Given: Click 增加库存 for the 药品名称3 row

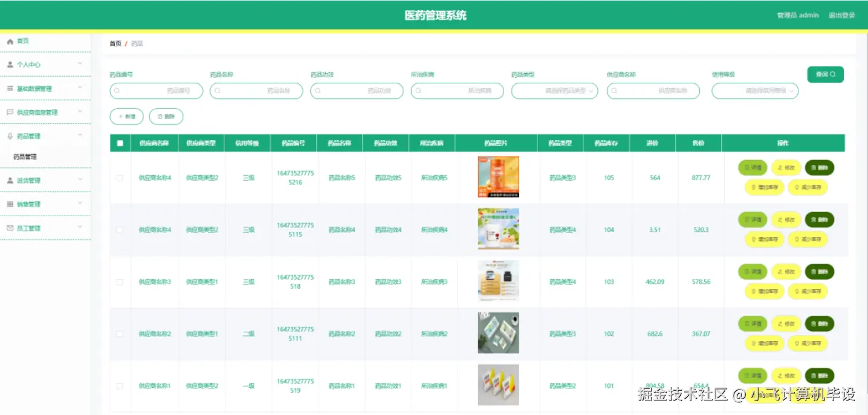Looking at the screenshot, I should coord(764,292).
